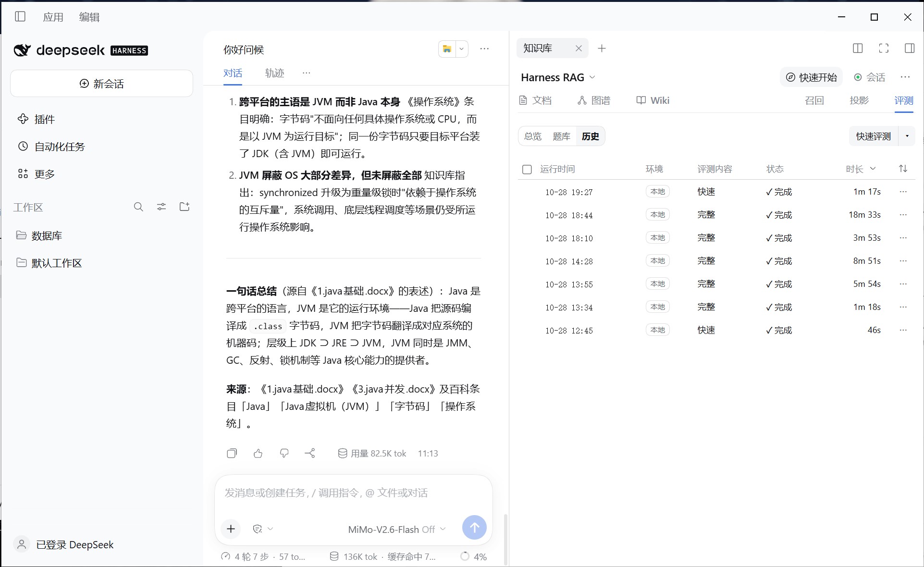This screenshot has height=567, width=924.
Task: Click the 快速开始 button
Action: [811, 77]
